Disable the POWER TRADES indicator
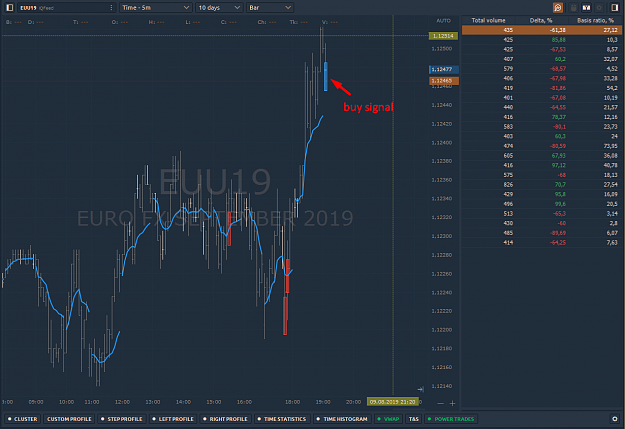 [x=451, y=419]
